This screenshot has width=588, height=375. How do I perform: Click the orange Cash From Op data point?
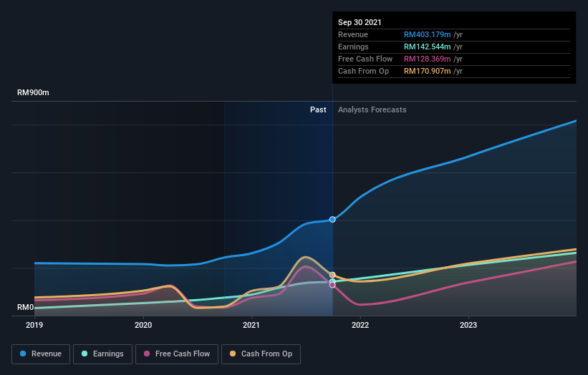[332, 275]
